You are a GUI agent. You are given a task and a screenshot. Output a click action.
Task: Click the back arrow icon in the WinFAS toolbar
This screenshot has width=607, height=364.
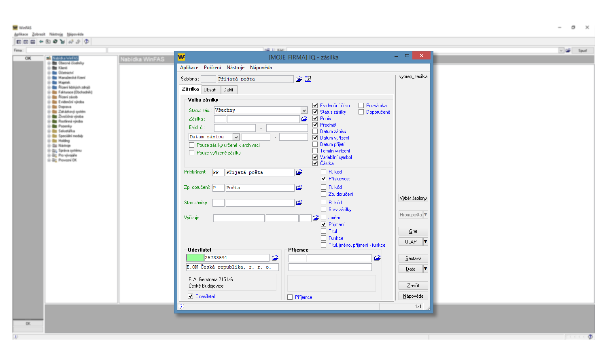click(x=41, y=42)
